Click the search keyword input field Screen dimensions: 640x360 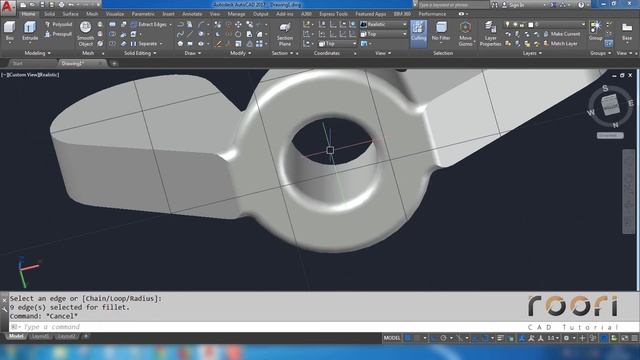tap(453, 5)
